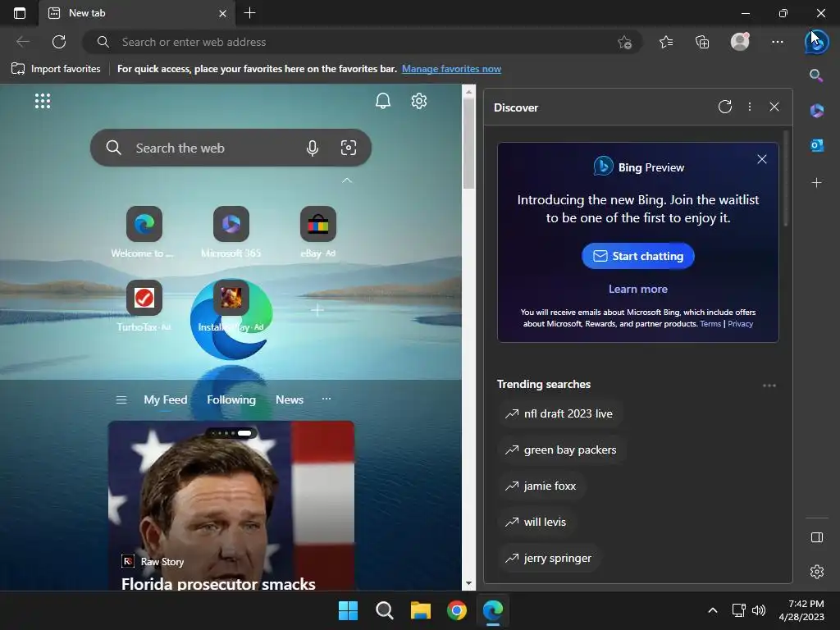Select the New tab browser tab
The height and width of the screenshot is (630, 840).
137,13
